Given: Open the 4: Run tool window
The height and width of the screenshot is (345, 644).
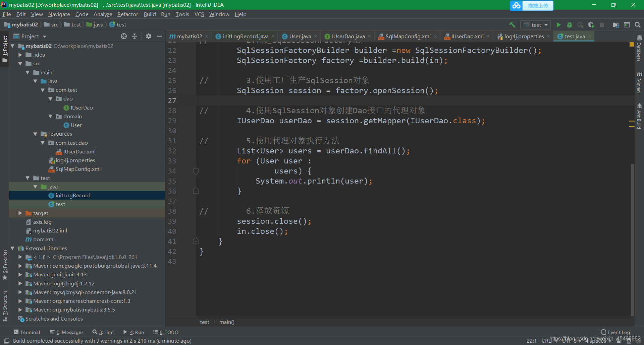Looking at the screenshot, I should point(133,332).
